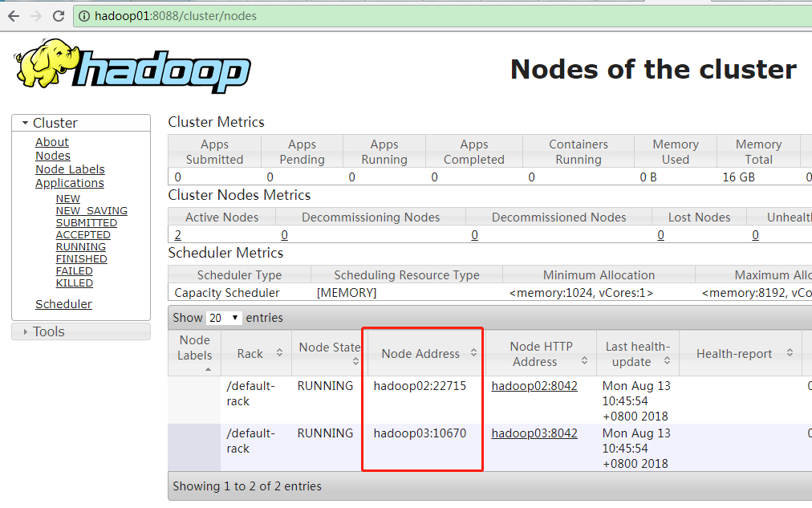Show FAILED applications list
This screenshot has width=812, height=508.
74,271
